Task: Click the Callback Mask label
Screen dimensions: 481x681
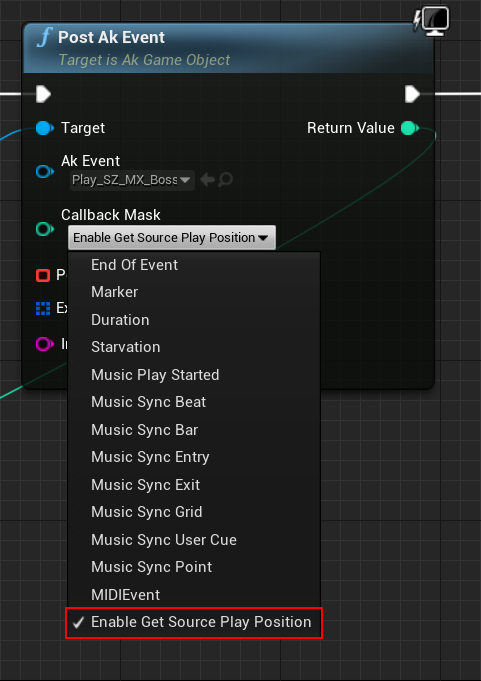Action: 111,215
